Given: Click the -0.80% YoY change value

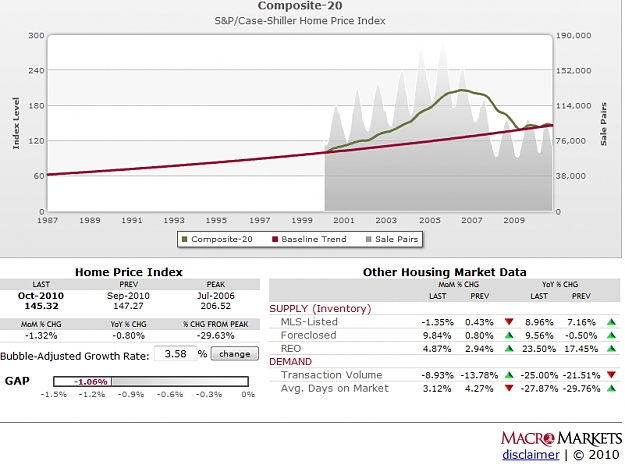Looking at the screenshot, I should [x=128, y=336].
